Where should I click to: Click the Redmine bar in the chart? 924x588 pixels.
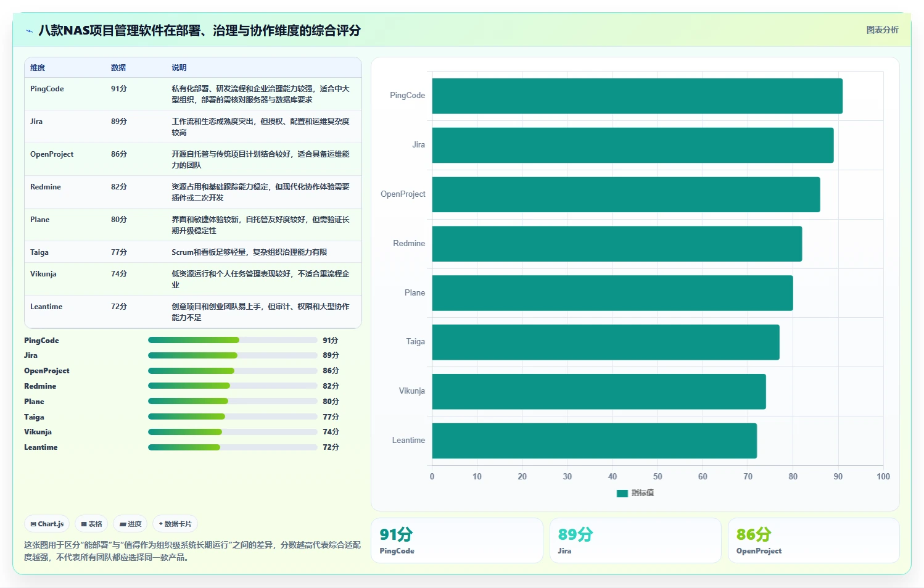pos(617,244)
